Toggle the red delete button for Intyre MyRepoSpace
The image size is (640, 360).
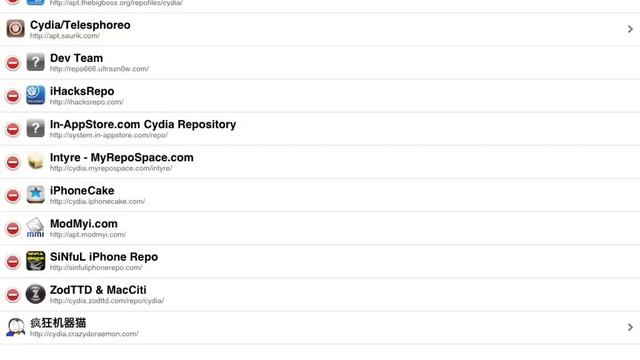point(13,162)
